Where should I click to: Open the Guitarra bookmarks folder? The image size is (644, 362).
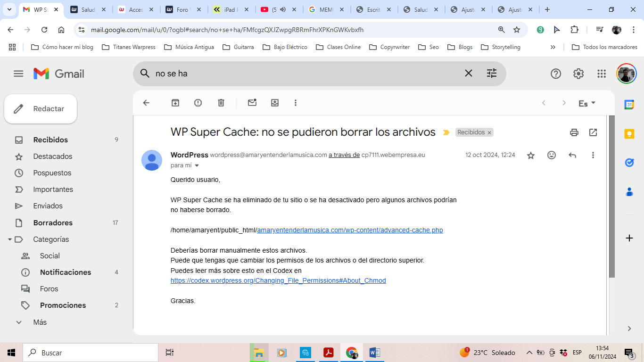(238, 47)
